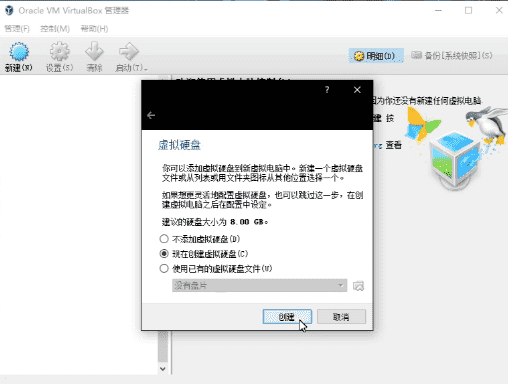The height and width of the screenshot is (384, 508).
Task: Click the question mark help icon
Action: [327, 90]
